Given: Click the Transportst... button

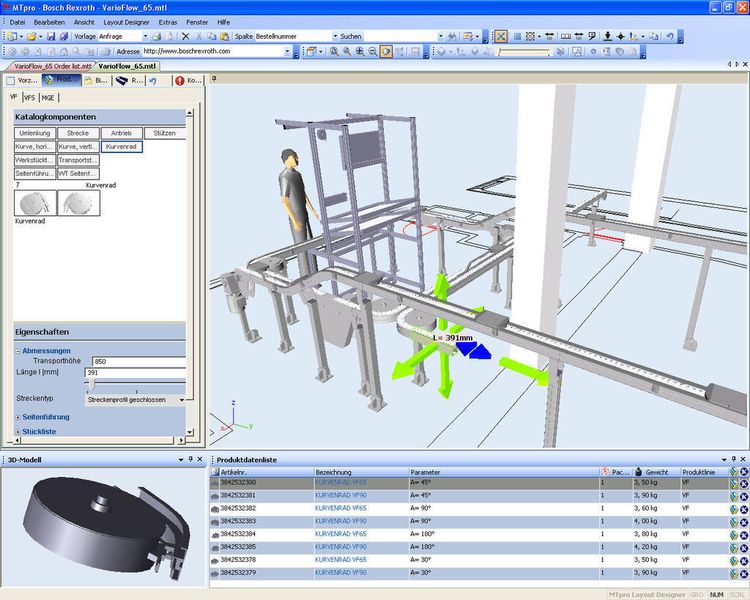Looking at the screenshot, I should point(78,160).
